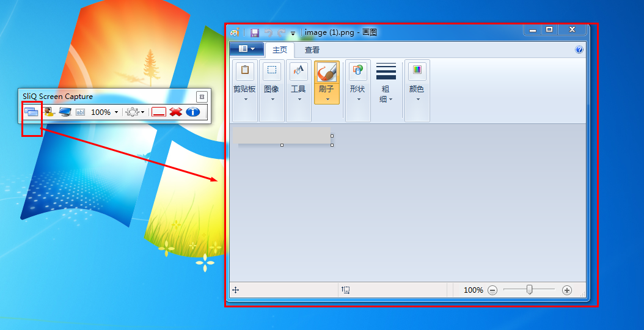Click the red X icon in SliQ toolbar
Screen dimensions: 644x330
[x=176, y=112]
